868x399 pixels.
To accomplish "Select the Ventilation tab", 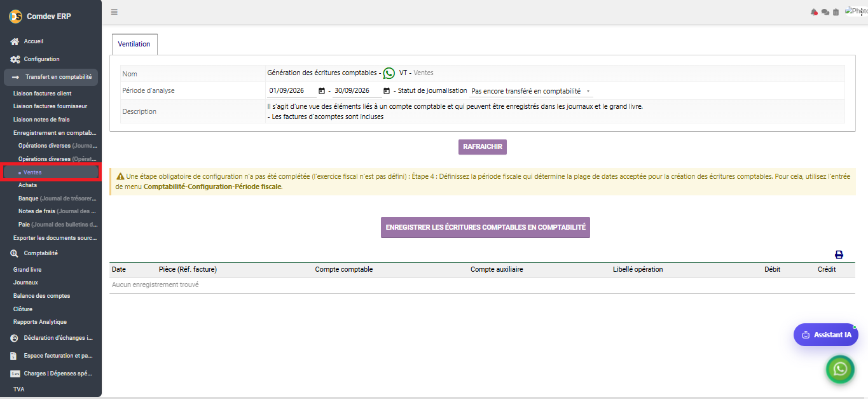I will pyautogui.click(x=134, y=44).
